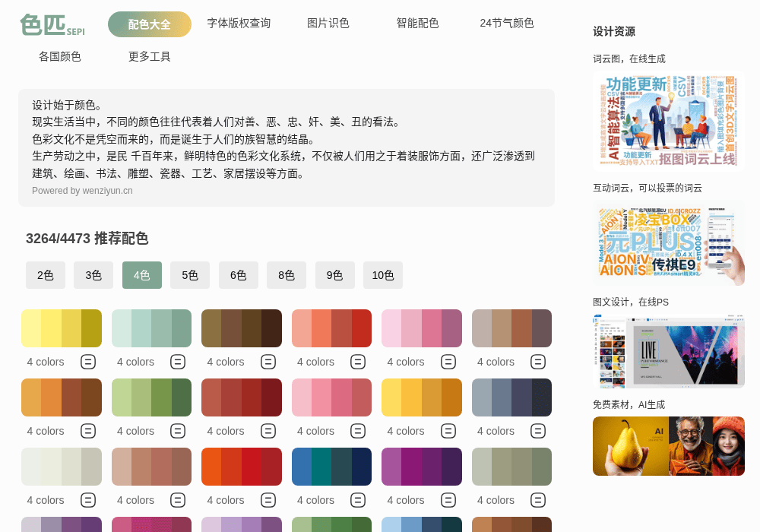Image resolution: width=760 pixels, height=532 pixels.
Task: Pick the dark green swatch in the leafy green palette
Action: 182,397
